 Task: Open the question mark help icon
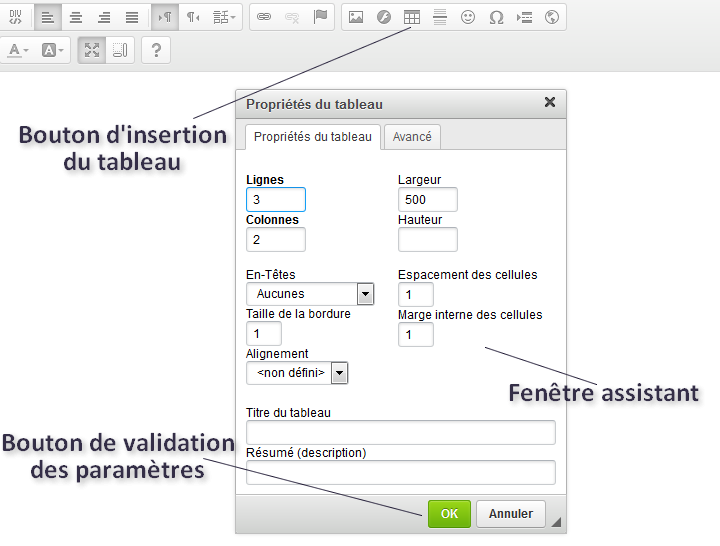pos(155,50)
